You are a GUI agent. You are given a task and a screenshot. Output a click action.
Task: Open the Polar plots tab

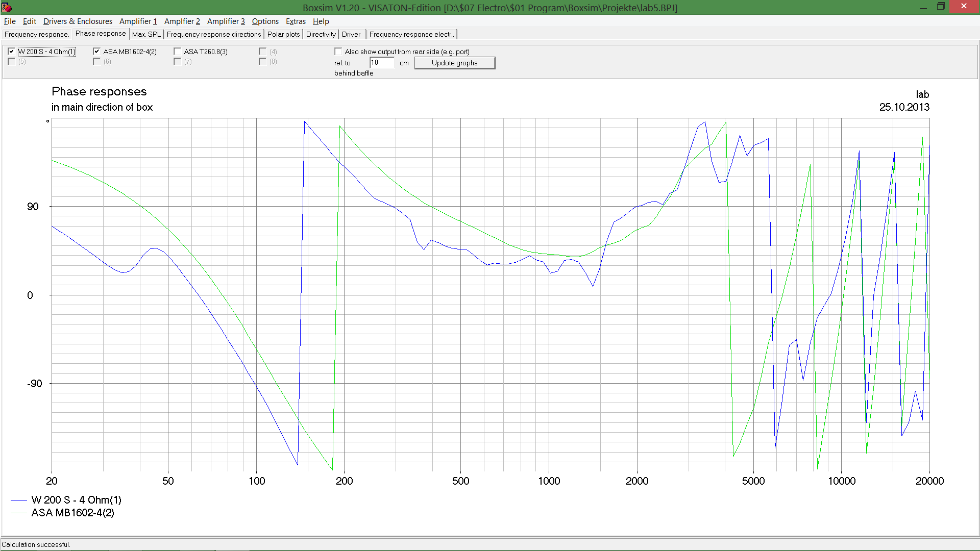click(283, 34)
